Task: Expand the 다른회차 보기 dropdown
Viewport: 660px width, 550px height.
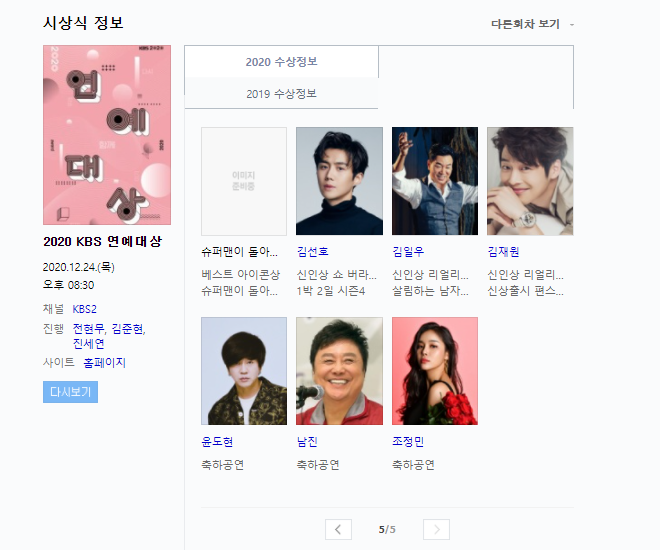Action: click(x=532, y=24)
